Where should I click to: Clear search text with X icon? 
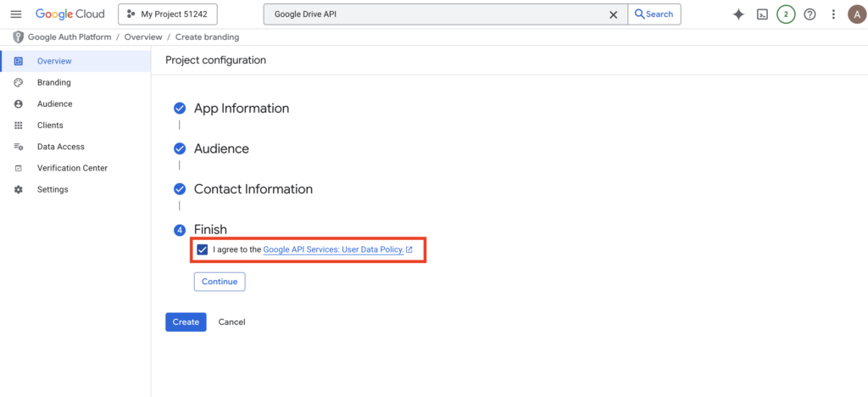pyautogui.click(x=614, y=14)
